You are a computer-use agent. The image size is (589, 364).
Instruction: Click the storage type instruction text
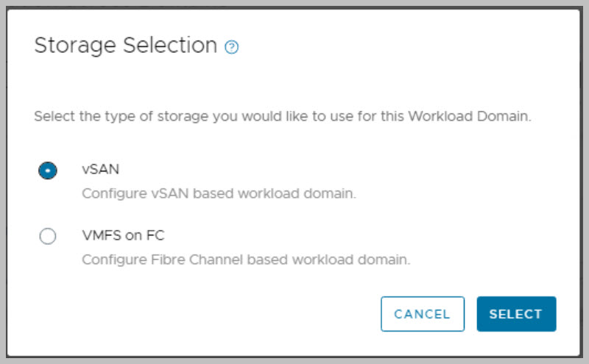click(x=282, y=117)
